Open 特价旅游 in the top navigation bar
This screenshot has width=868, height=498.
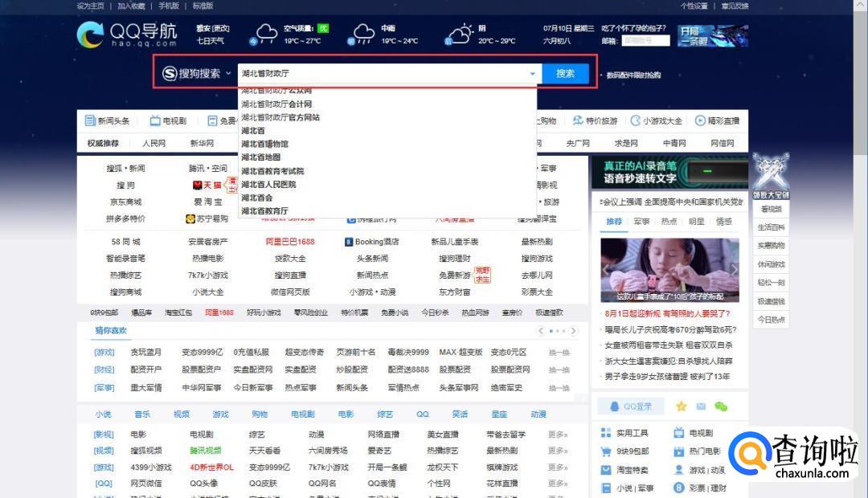coord(595,120)
